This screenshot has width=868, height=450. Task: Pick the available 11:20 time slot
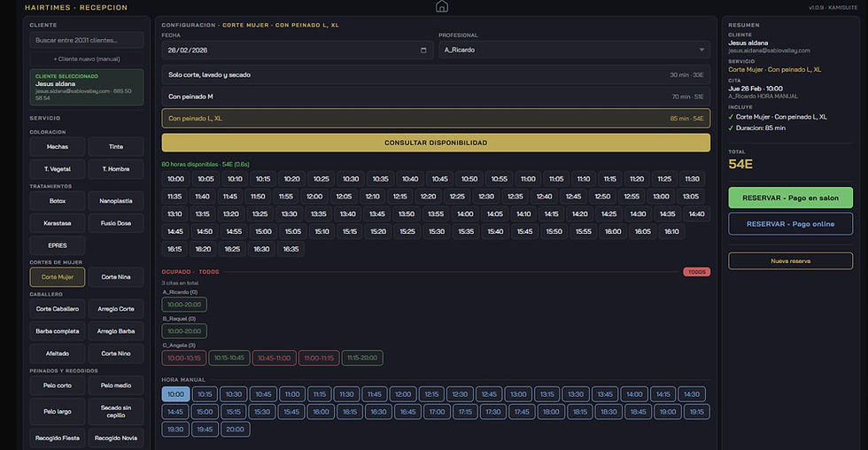637,179
